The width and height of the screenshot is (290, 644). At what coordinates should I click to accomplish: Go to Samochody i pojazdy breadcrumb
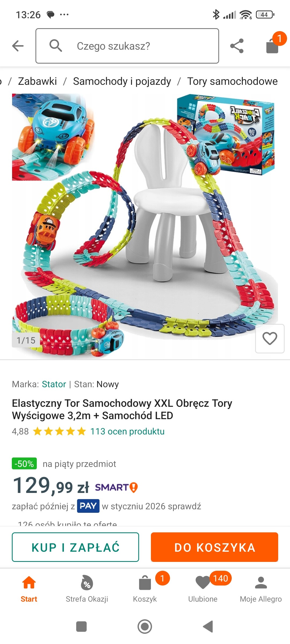coord(122,81)
